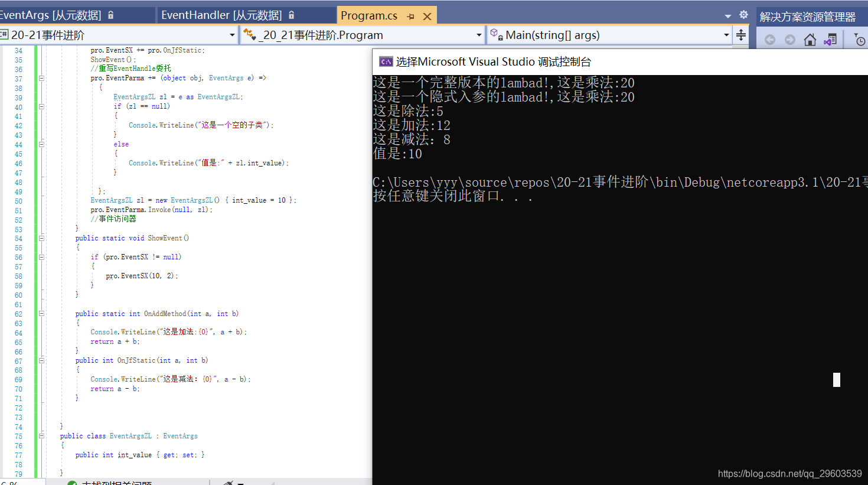Screen dimensions: 868x485
Task: Click console line 值是:10
Action: point(397,154)
